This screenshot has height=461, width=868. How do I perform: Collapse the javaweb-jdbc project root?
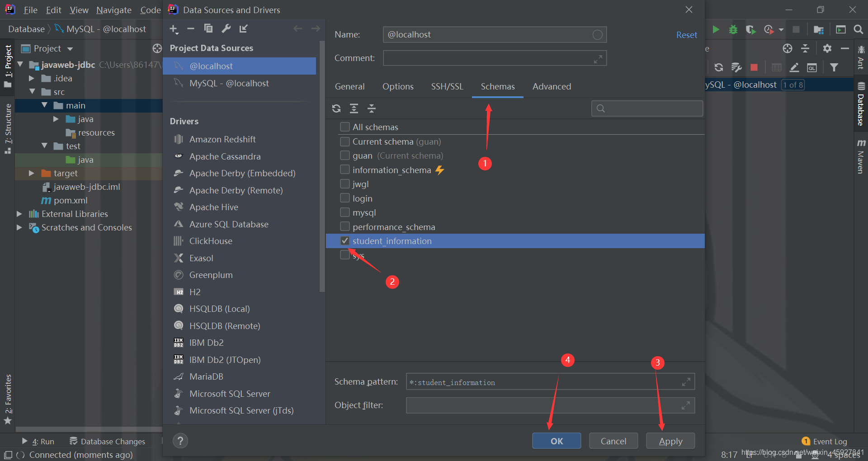pos(20,65)
